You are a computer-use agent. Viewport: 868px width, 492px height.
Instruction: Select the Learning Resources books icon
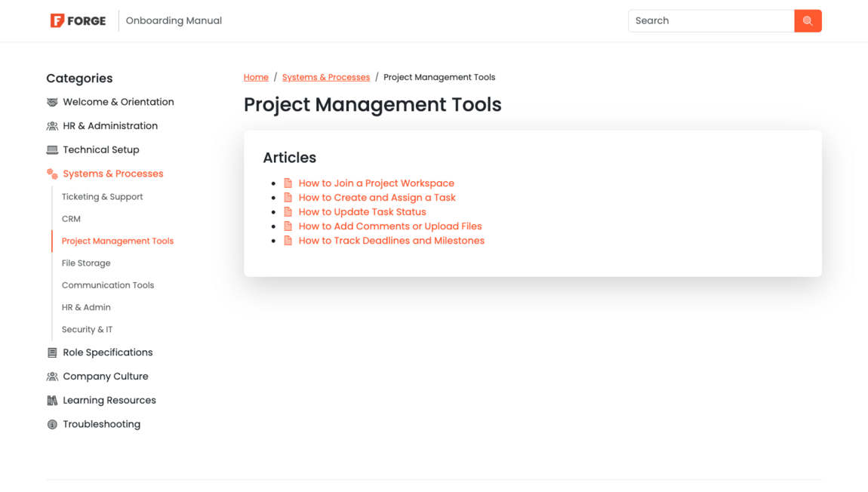(51, 400)
